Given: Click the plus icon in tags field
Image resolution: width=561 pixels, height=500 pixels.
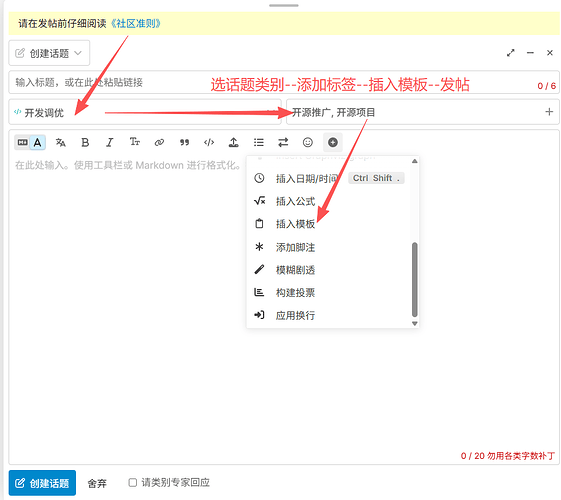Looking at the screenshot, I should [x=549, y=112].
